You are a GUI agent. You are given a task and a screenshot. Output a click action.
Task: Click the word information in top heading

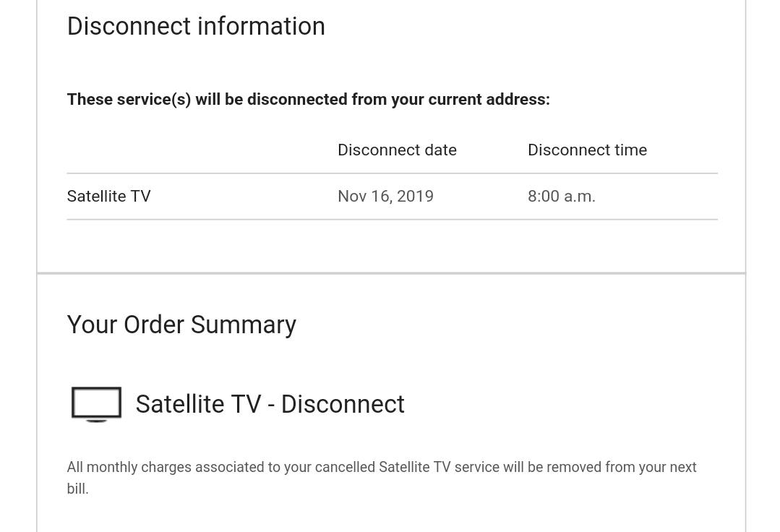pos(261,26)
